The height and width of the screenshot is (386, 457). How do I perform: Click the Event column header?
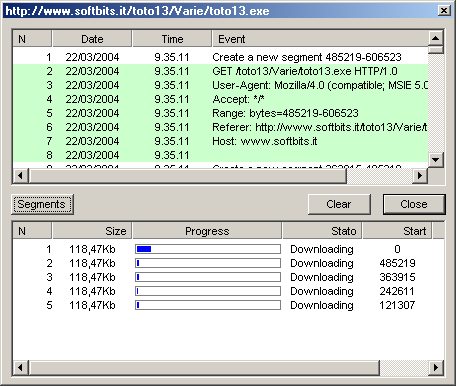click(x=320, y=39)
